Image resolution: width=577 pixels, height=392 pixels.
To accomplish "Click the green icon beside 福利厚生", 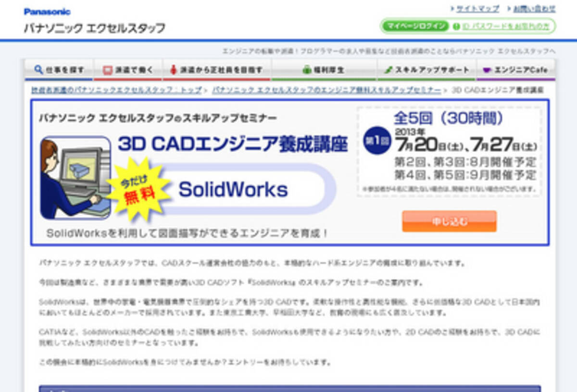I will (307, 70).
